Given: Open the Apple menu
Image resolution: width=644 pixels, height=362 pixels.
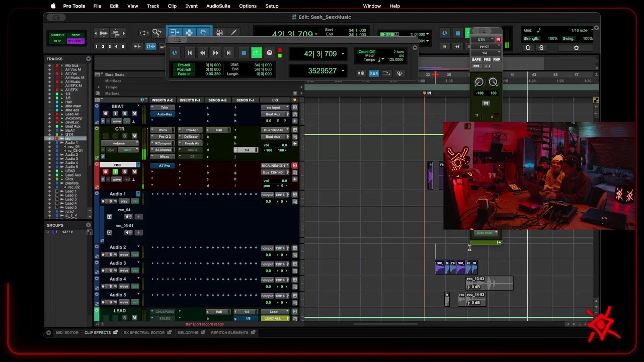Looking at the screenshot, I should click(x=53, y=6).
